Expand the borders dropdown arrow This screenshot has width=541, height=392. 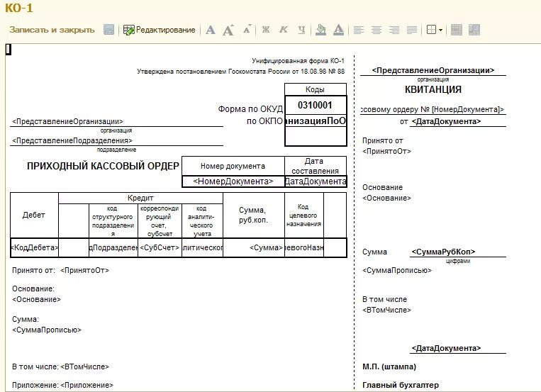point(440,30)
